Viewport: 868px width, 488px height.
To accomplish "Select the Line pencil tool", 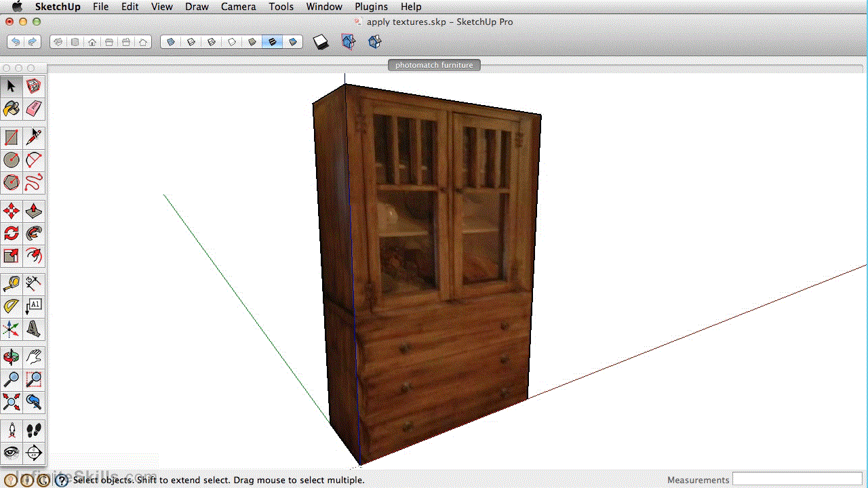I will point(34,138).
